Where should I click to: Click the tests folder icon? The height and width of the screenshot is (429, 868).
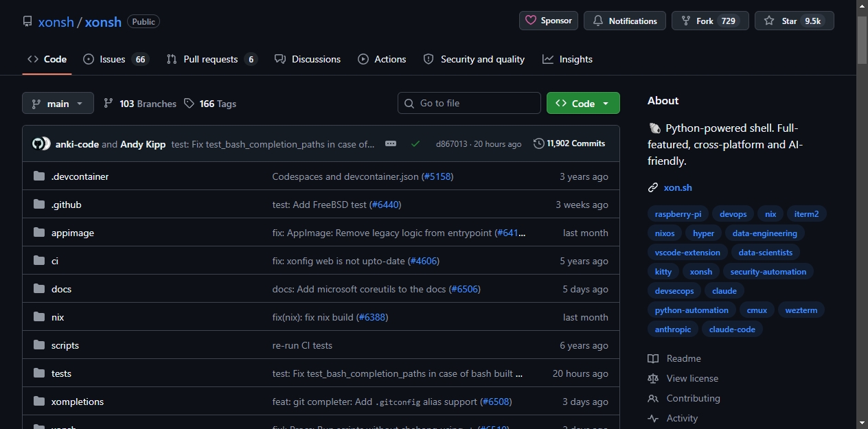click(39, 373)
